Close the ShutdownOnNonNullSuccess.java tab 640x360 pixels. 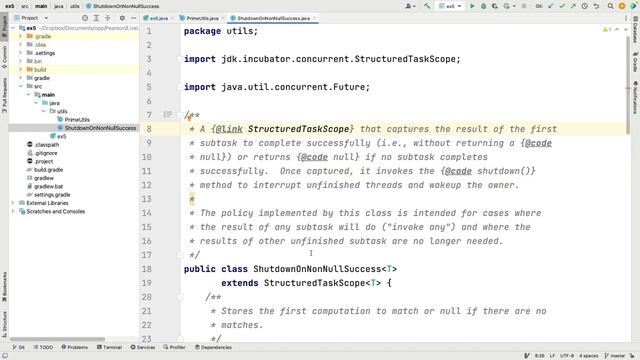pos(314,18)
